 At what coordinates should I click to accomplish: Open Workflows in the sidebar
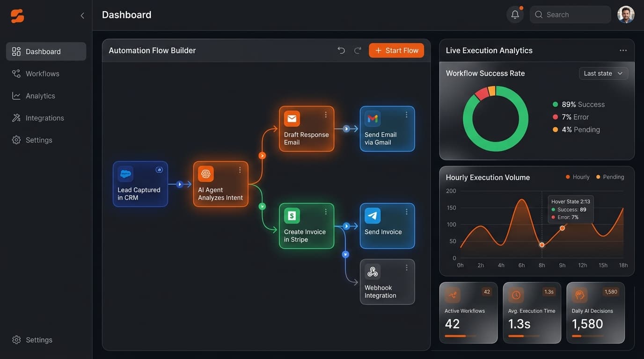coord(46,73)
